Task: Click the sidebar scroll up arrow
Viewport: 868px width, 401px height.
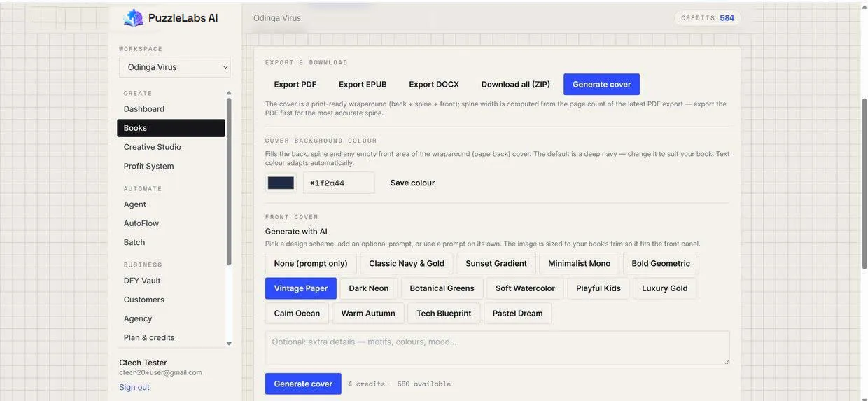Action: point(229,92)
